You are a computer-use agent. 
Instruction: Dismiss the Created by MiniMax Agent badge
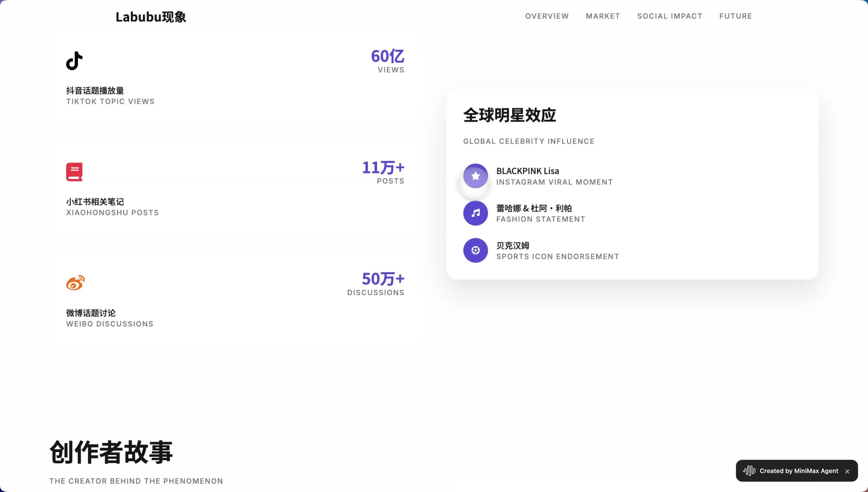click(x=847, y=471)
